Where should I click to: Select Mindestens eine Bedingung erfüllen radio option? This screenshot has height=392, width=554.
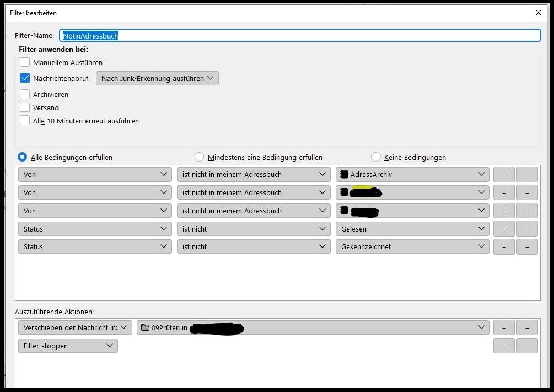[200, 157]
